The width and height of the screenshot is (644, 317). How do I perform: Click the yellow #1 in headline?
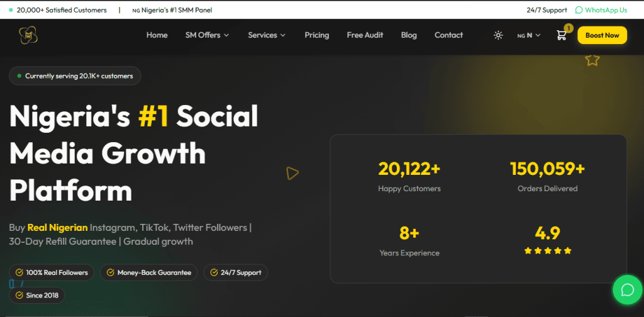click(153, 116)
